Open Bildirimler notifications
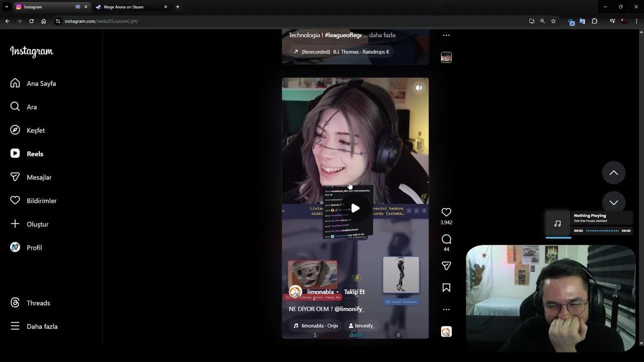644x362 pixels. tap(34, 201)
